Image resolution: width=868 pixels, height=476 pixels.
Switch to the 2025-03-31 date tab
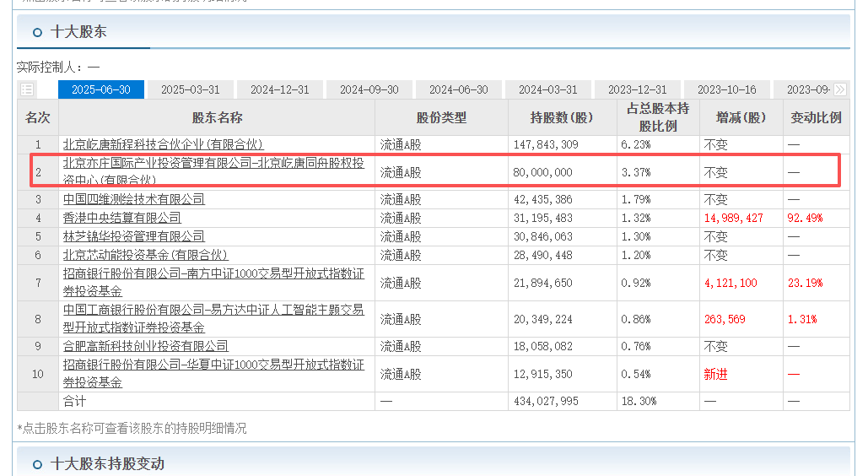191,89
